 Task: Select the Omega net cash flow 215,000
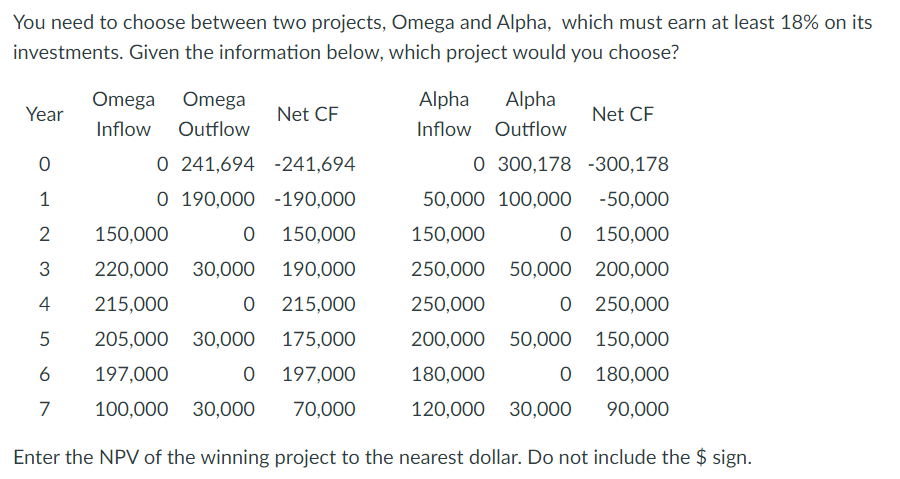(x=318, y=304)
